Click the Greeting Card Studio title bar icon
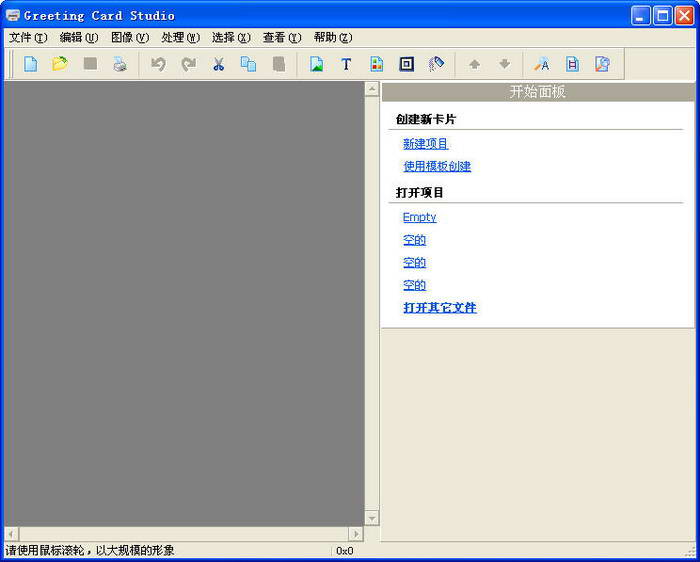Viewport: 700px width, 562px height. pyautogui.click(x=12, y=16)
